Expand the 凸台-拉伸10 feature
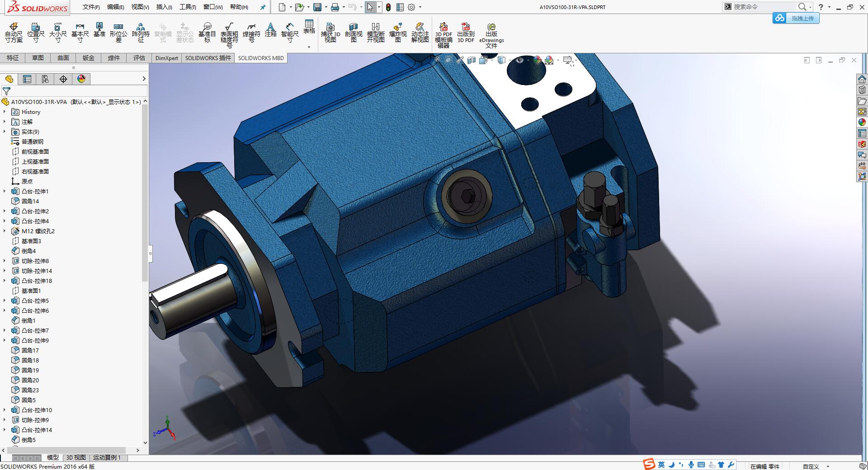The image size is (868, 470). [x=5, y=410]
